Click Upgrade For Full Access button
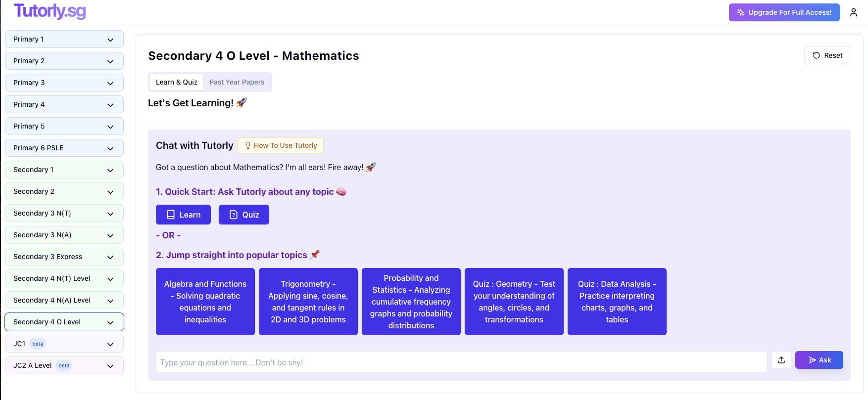 [784, 12]
